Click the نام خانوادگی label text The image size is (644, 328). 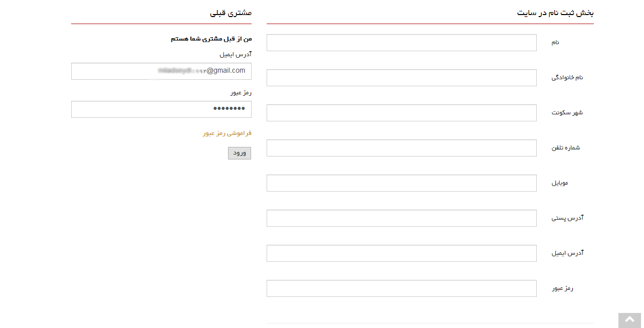point(567,78)
